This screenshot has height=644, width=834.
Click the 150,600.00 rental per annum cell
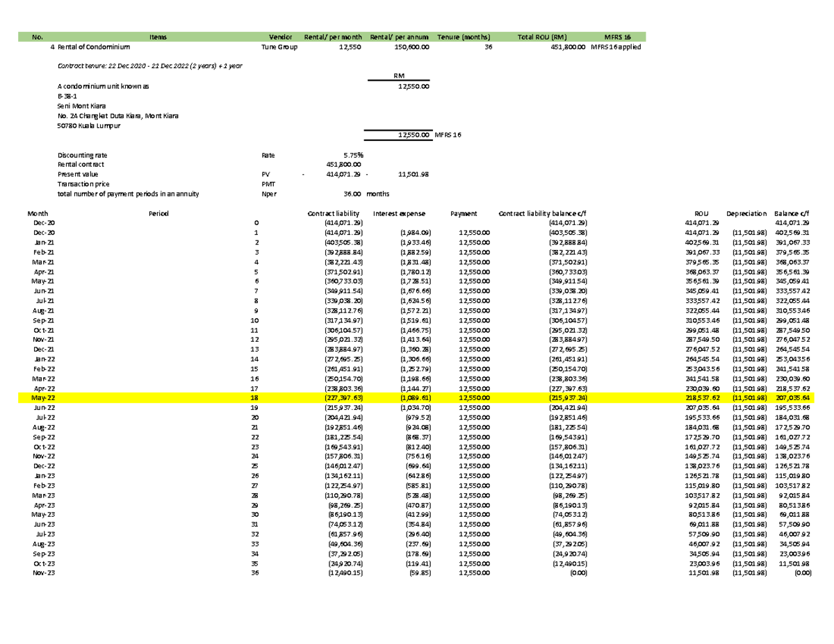tap(411, 47)
